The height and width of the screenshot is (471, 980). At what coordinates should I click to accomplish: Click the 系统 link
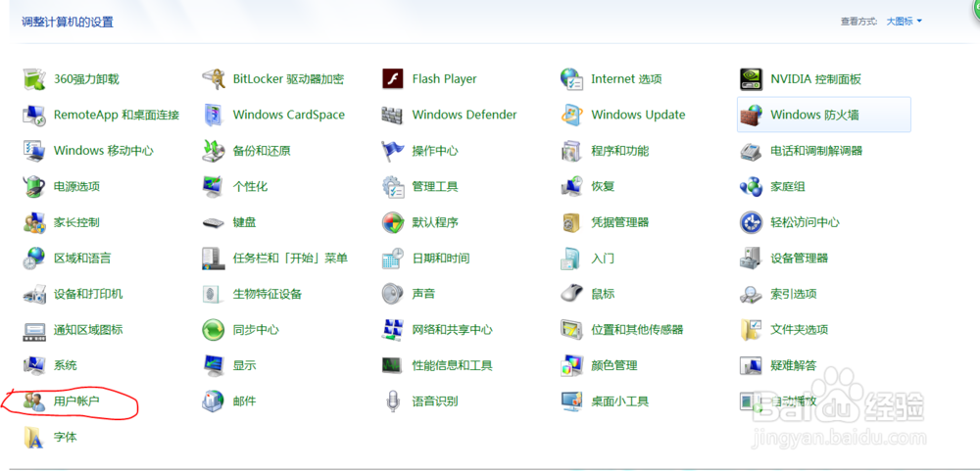click(x=66, y=365)
